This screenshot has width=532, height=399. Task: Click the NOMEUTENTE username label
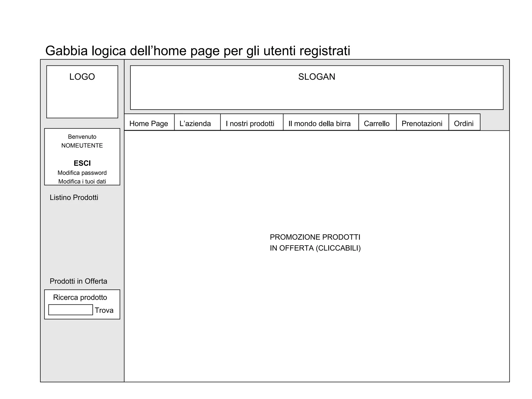[x=82, y=145]
